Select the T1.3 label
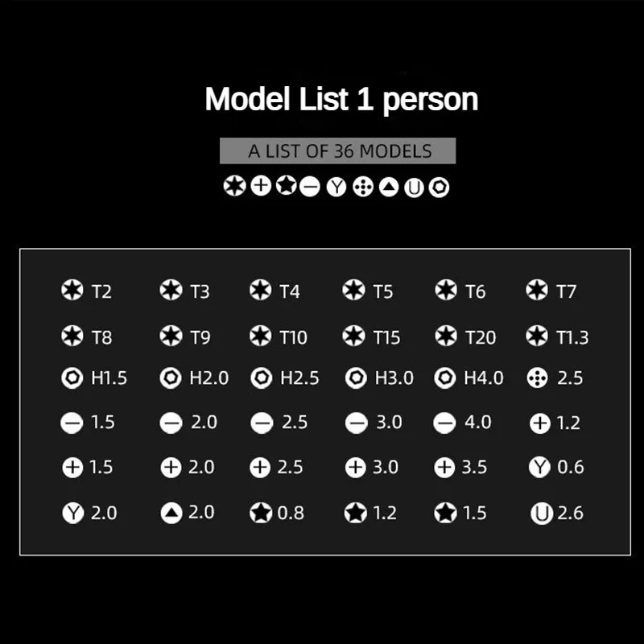Image resolution: width=644 pixels, height=644 pixels. [572, 337]
